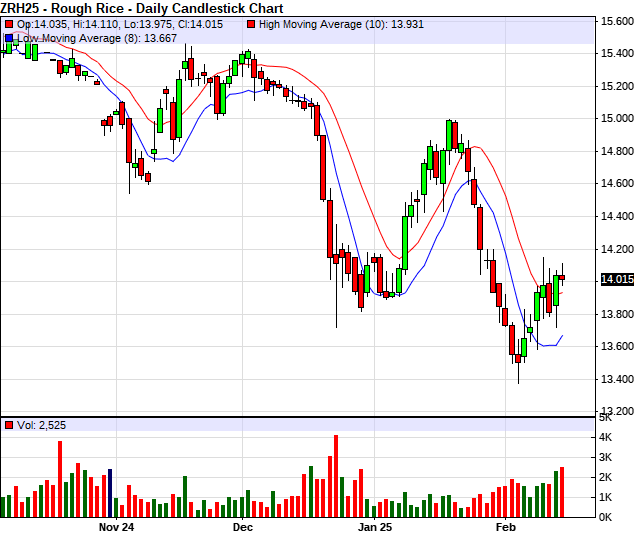This screenshot has width=640, height=536.
Task: Click the Vol: 2,525 volume label
Action: (x=44, y=425)
